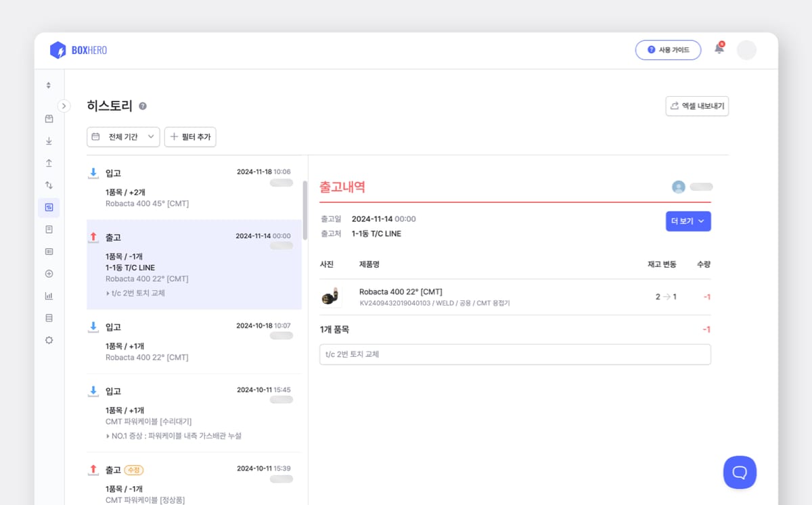Viewport: 812px width, 505px height.
Task: Open the barcode icon in the sidebar
Action: 49,251
